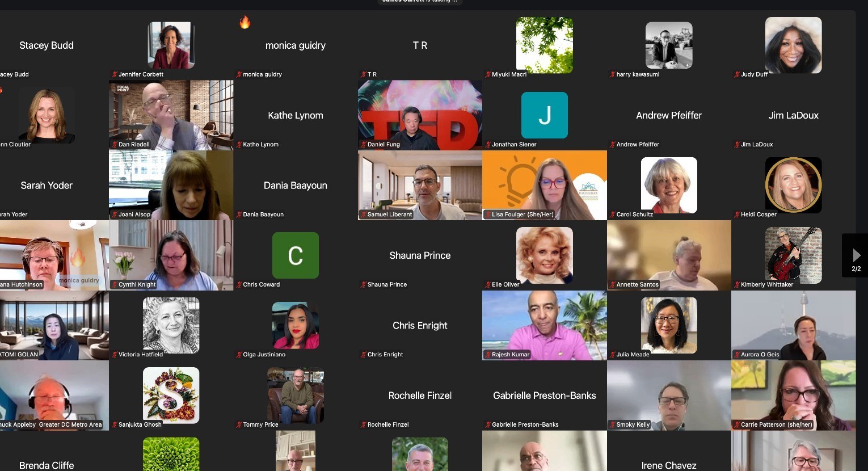Screen dimensions: 868x471
Task: Click muted microphone icon beside harry kawasumi
Action: tap(613, 74)
